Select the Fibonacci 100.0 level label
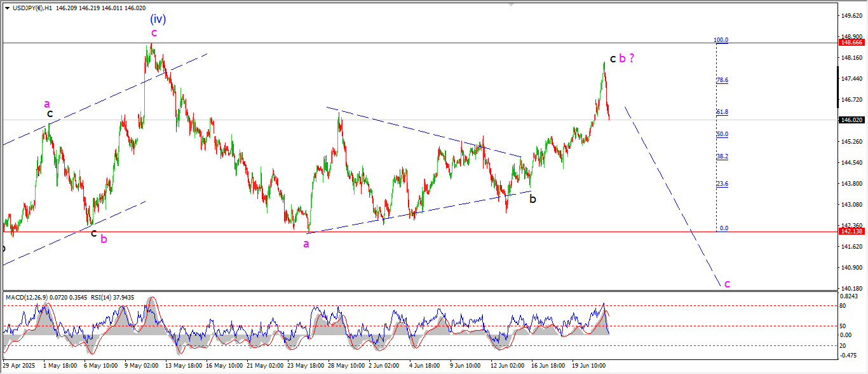 point(721,40)
